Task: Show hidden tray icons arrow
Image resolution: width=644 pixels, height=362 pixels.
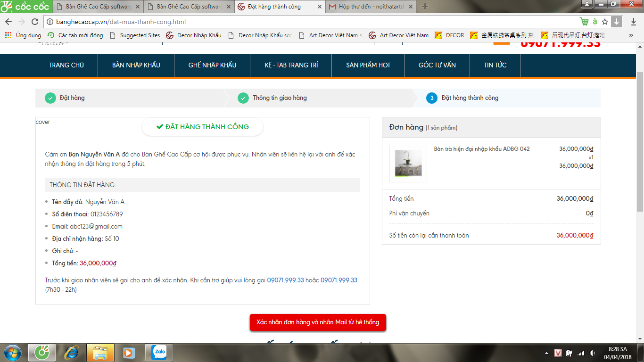Action: point(546,353)
